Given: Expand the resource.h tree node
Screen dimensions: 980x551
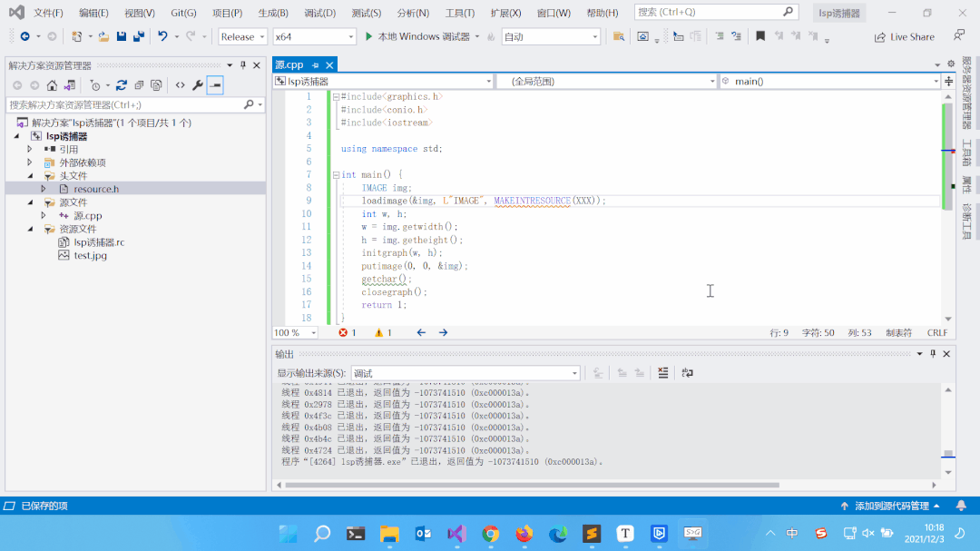Looking at the screenshot, I should (x=43, y=189).
